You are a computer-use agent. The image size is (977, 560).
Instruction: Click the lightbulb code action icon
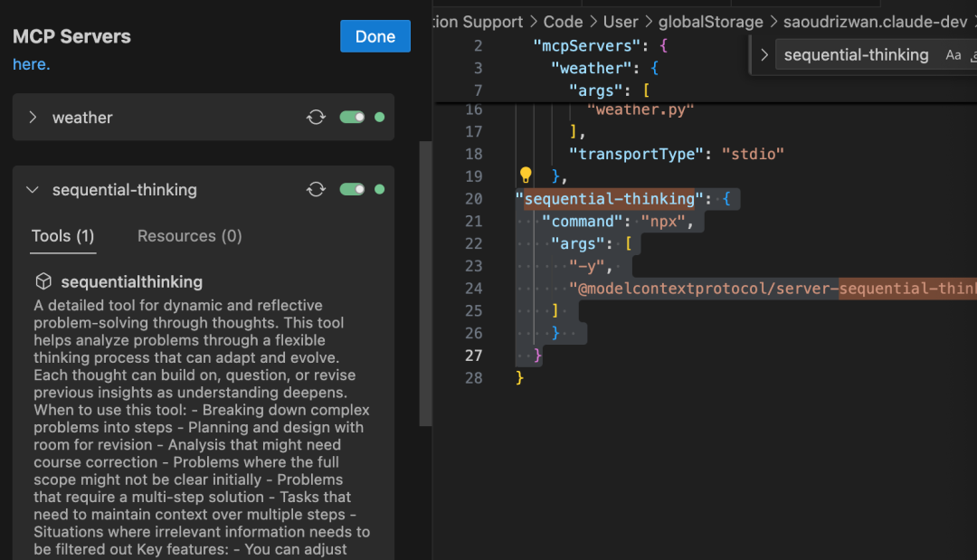525,176
